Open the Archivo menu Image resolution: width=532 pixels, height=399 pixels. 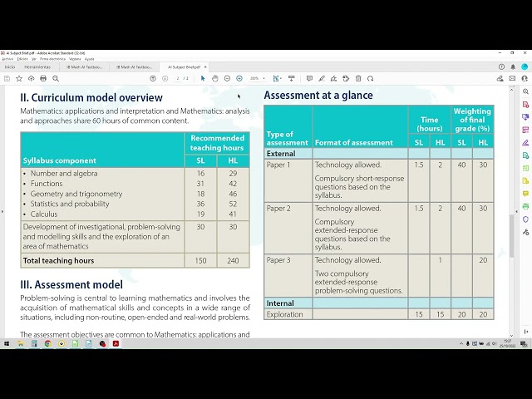pyautogui.click(x=7, y=59)
